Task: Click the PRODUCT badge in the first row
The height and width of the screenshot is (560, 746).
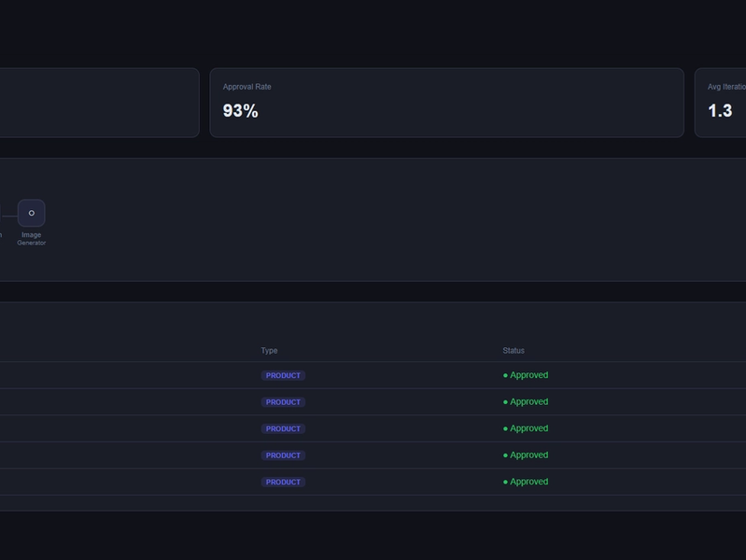Action: (x=283, y=375)
